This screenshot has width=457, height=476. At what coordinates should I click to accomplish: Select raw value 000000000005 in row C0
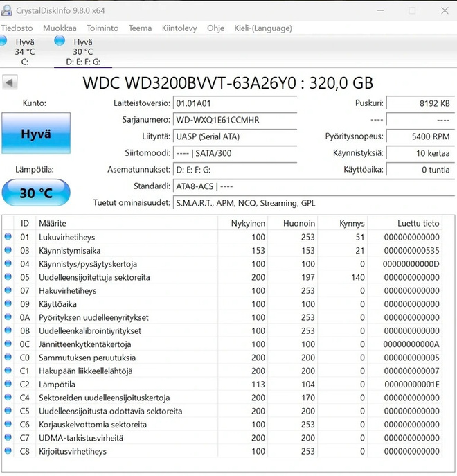pyautogui.click(x=411, y=358)
